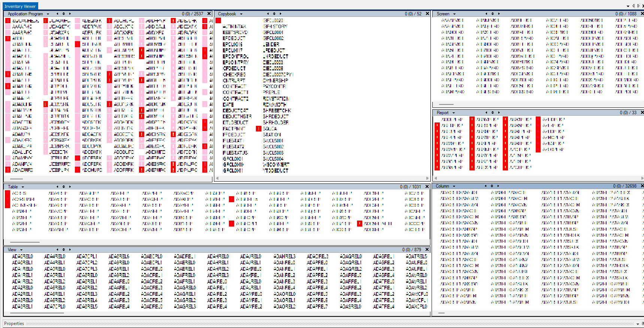The width and height of the screenshot is (644, 328).
Task: Open the Report panel dropdown
Action: (454, 113)
